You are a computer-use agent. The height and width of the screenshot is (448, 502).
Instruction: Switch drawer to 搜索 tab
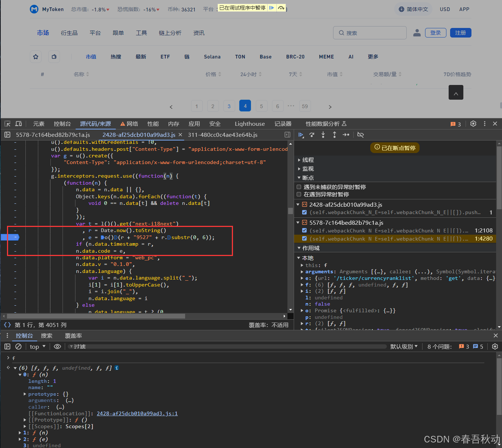coord(47,335)
